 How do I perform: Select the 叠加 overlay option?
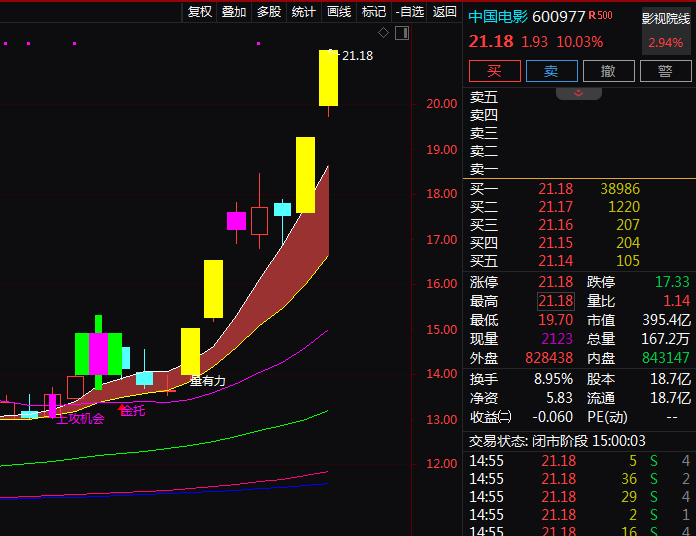234,12
